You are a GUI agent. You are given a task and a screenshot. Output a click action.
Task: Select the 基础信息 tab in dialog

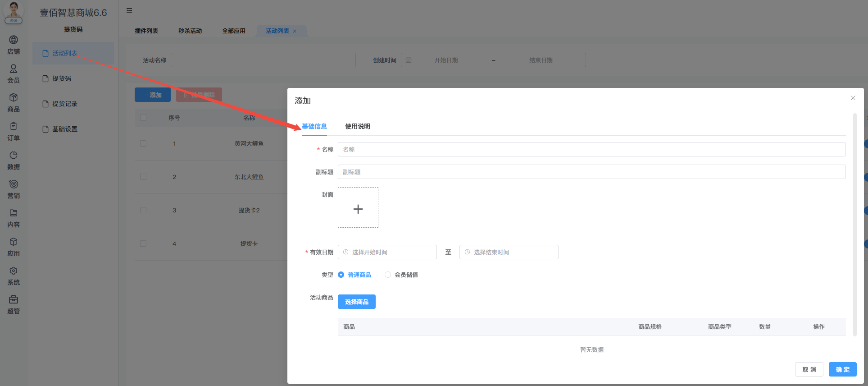pos(314,126)
